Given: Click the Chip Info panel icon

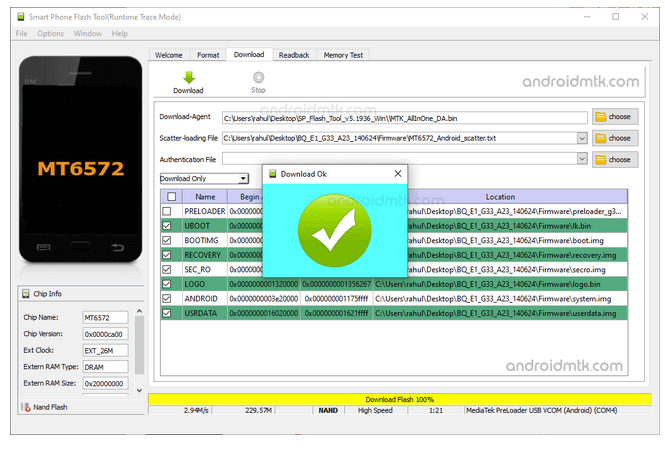Looking at the screenshot, I should [26, 293].
